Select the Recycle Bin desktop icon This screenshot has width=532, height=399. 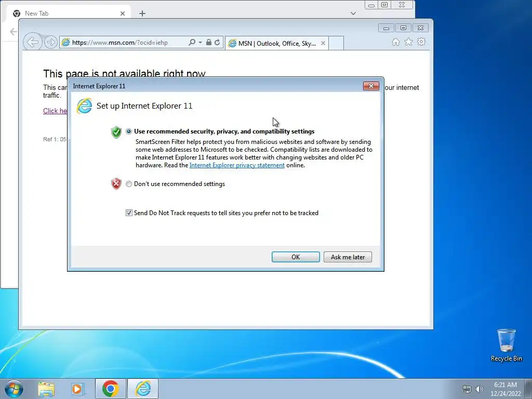click(x=506, y=345)
